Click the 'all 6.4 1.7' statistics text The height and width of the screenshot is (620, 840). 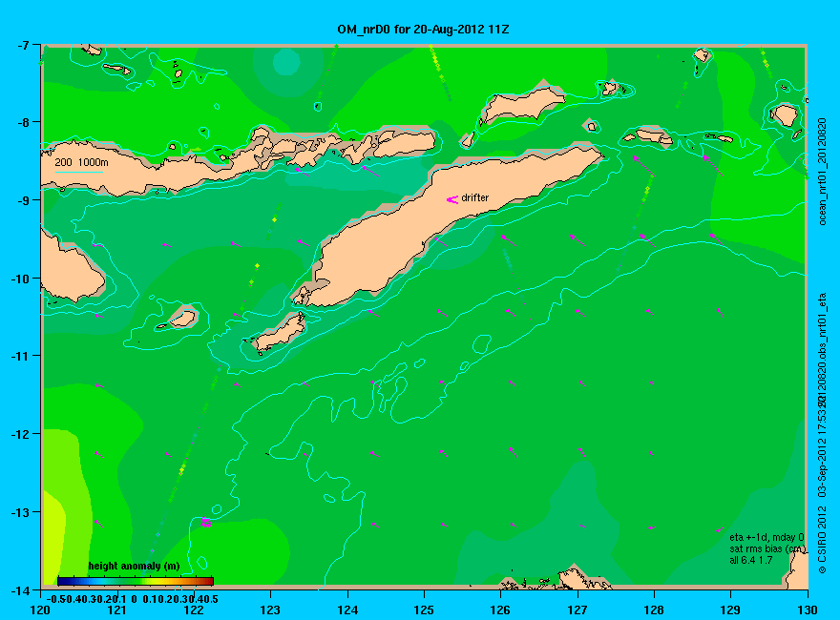click(x=750, y=560)
